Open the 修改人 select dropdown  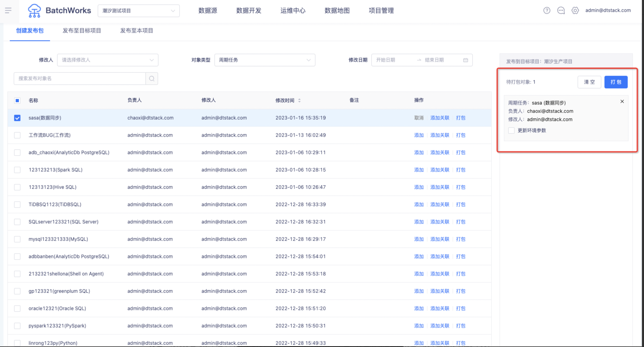[107, 60]
